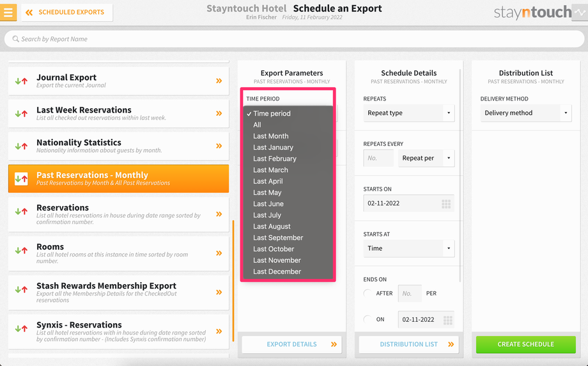This screenshot has height=366, width=588.
Task: Choose 'Last August' option
Action: coord(288,226)
